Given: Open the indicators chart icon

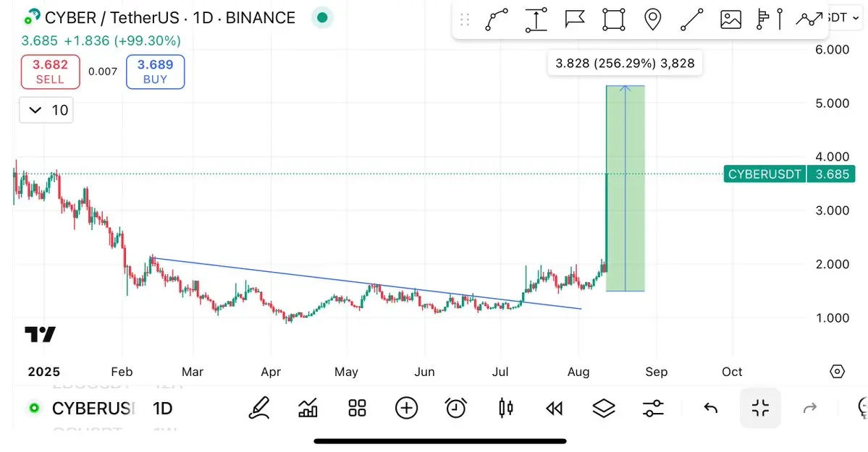Looking at the screenshot, I should pos(308,409).
